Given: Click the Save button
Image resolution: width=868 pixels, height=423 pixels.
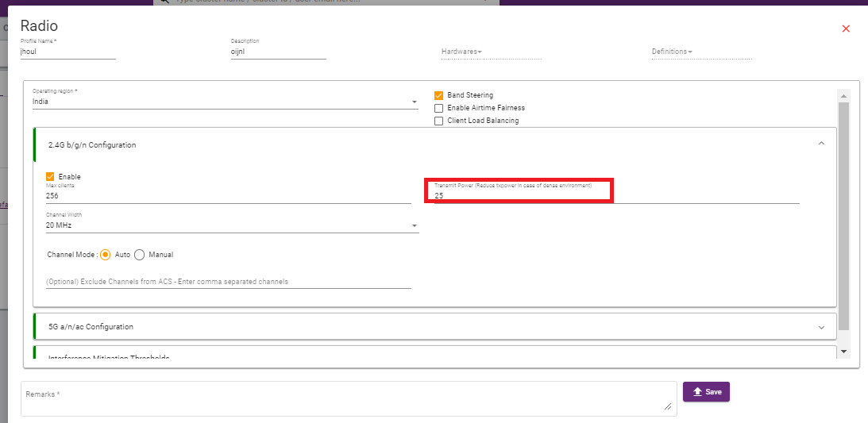Looking at the screenshot, I should [706, 391].
